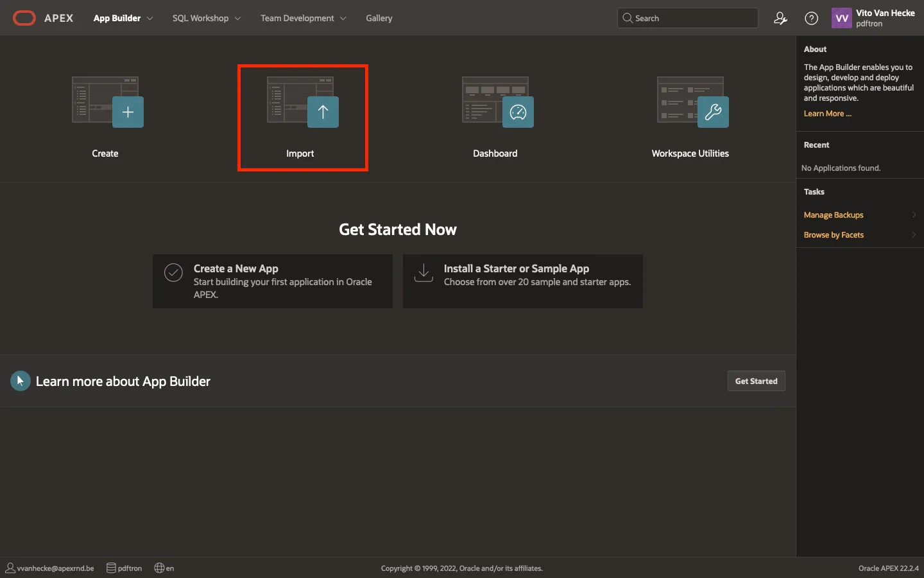Click the language globe icon
Viewport: 924px width, 578px height.
(x=160, y=568)
